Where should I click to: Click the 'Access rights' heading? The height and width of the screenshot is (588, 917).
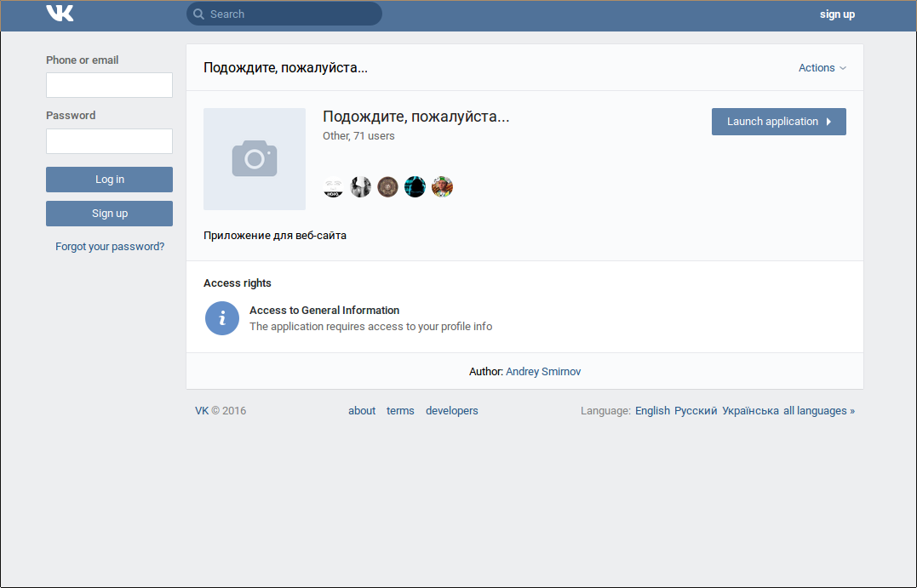pyautogui.click(x=238, y=283)
